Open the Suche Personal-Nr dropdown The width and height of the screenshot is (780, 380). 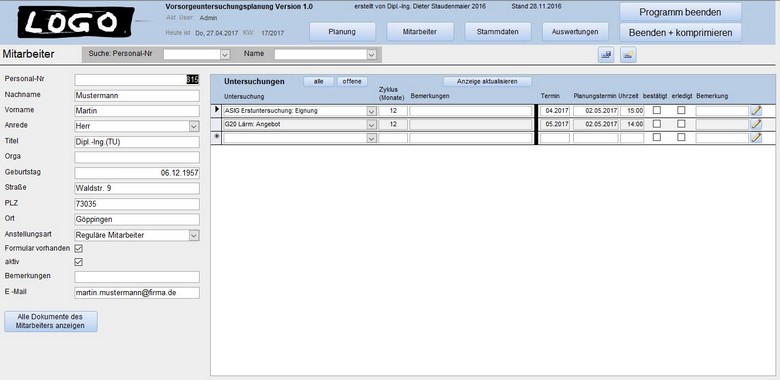(225, 55)
